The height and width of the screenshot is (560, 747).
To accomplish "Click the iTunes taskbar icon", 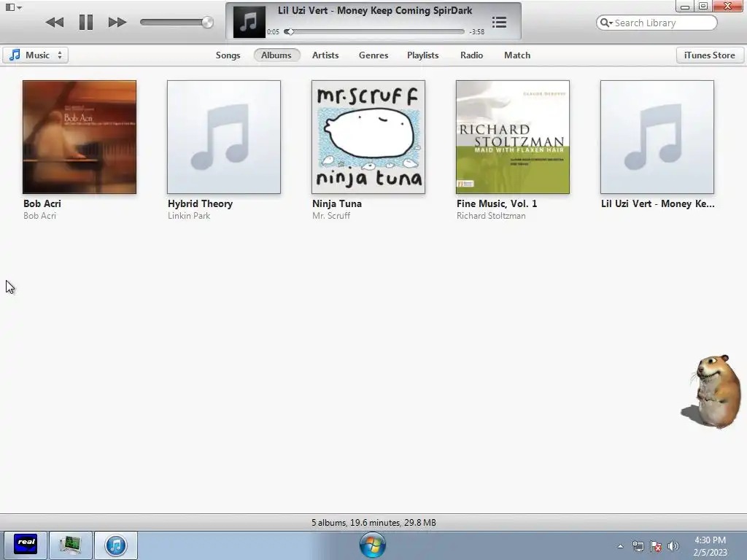I will 116,545.
